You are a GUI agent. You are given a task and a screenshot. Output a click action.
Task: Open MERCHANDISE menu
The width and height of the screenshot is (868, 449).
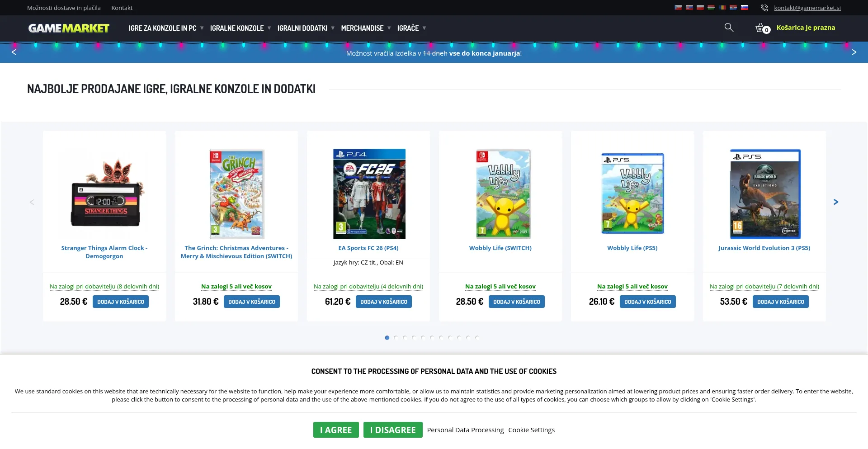tap(362, 28)
